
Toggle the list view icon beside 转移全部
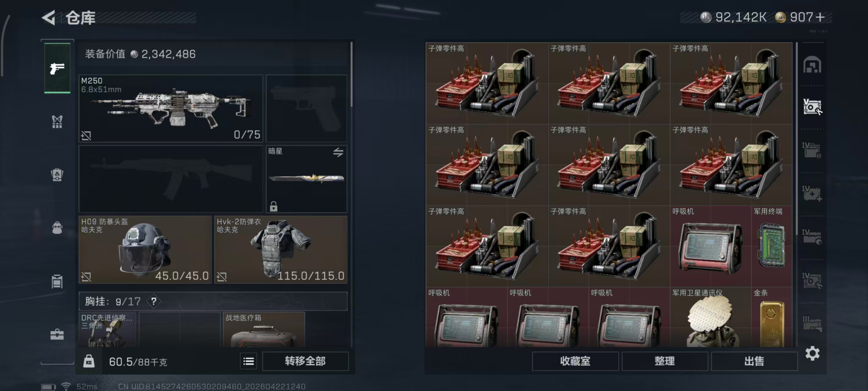click(248, 362)
